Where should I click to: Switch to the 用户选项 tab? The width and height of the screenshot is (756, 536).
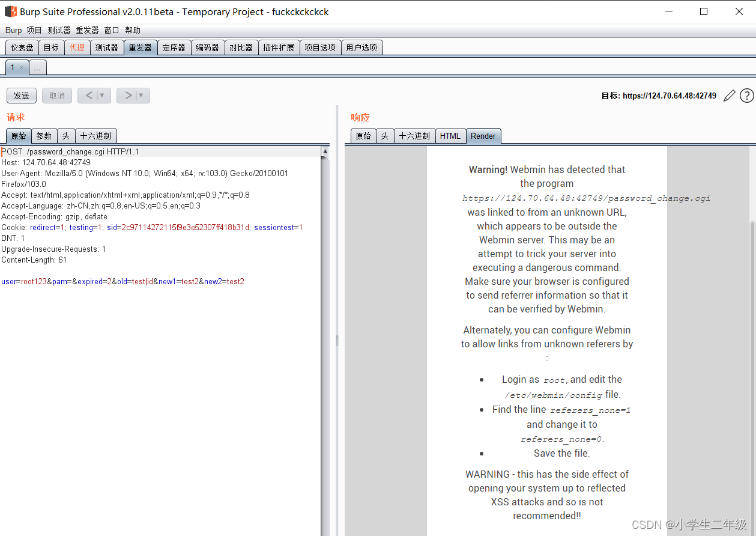pyautogui.click(x=361, y=47)
